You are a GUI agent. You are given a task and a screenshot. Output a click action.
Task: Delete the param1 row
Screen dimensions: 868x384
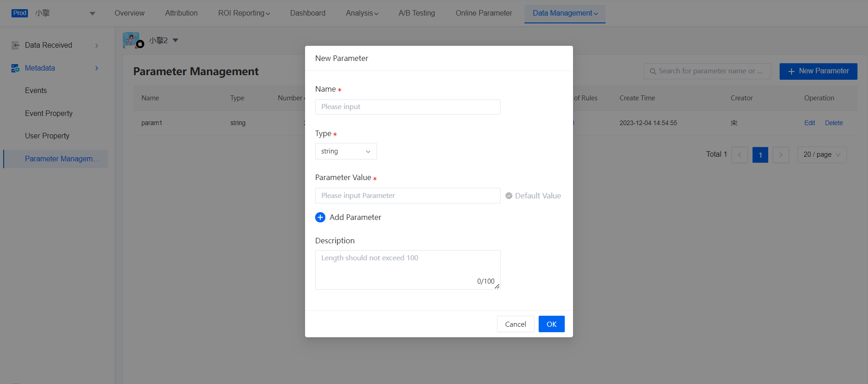pos(834,123)
